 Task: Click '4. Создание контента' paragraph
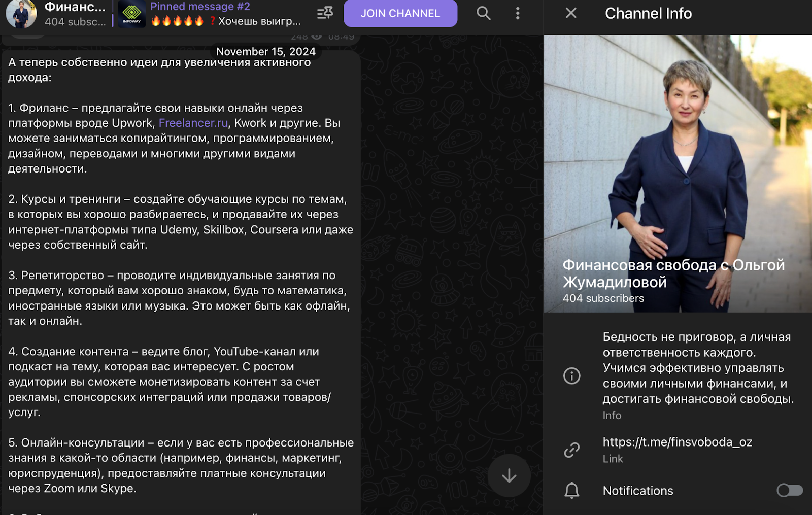pyautogui.click(x=170, y=382)
